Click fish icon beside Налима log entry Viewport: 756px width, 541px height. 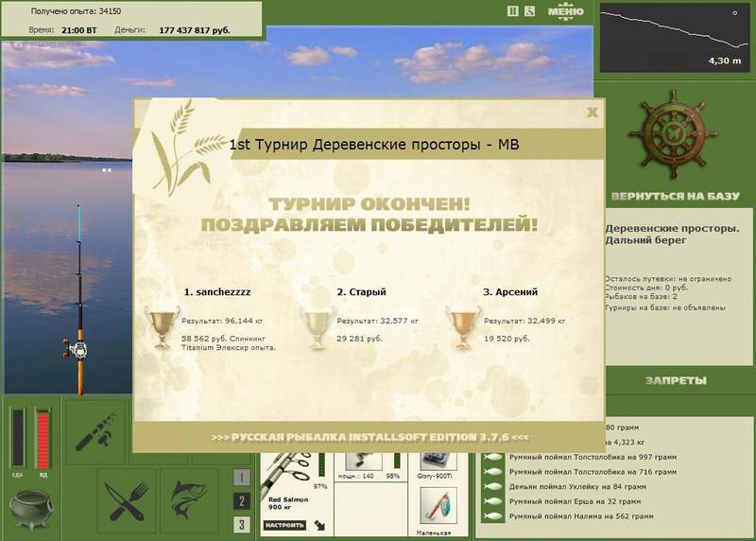(493, 515)
